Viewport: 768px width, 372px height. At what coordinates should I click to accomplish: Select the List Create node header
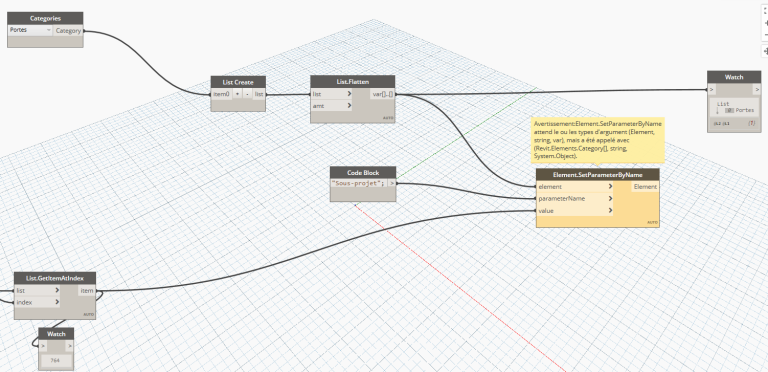point(238,82)
